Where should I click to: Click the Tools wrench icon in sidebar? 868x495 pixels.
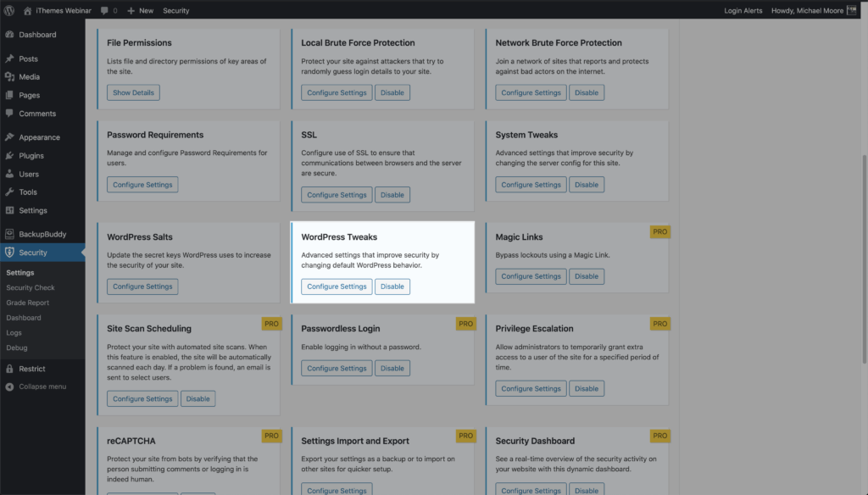coord(9,192)
